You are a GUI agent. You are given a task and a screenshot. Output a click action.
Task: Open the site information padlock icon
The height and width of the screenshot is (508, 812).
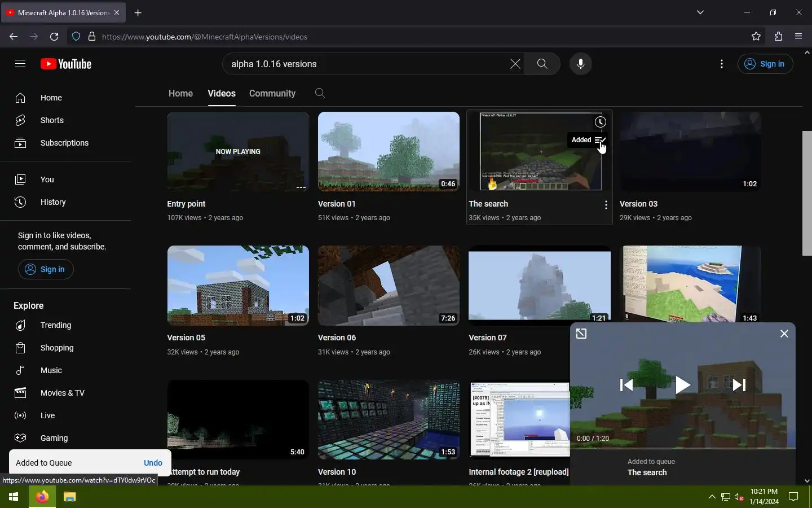point(91,37)
